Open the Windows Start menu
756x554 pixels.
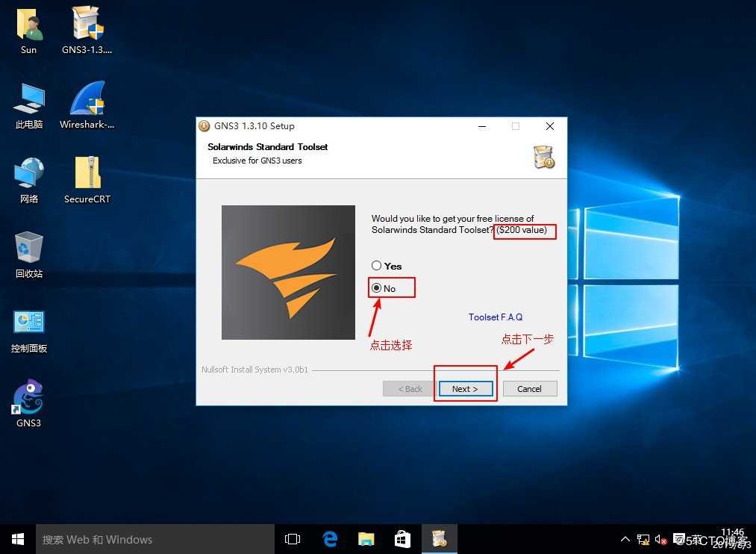(18, 539)
